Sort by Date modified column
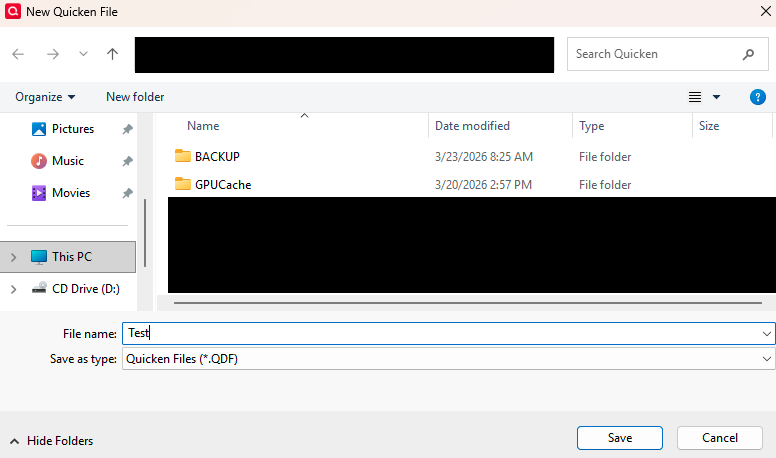 point(472,126)
